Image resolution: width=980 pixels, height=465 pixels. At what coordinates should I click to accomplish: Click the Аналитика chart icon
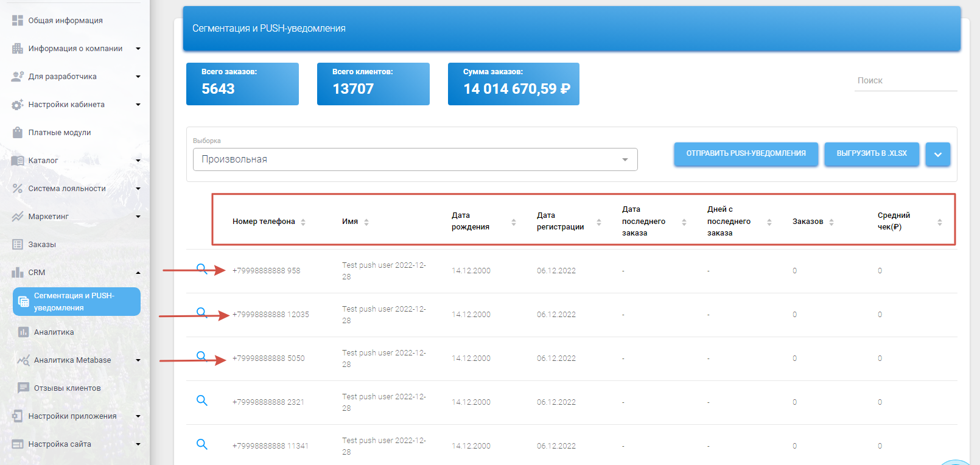click(x=24, y=332)
